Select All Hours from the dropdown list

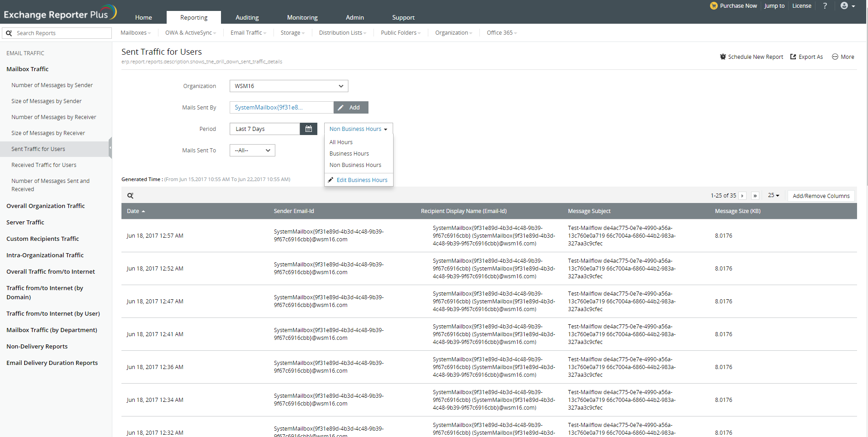[341, 142]
